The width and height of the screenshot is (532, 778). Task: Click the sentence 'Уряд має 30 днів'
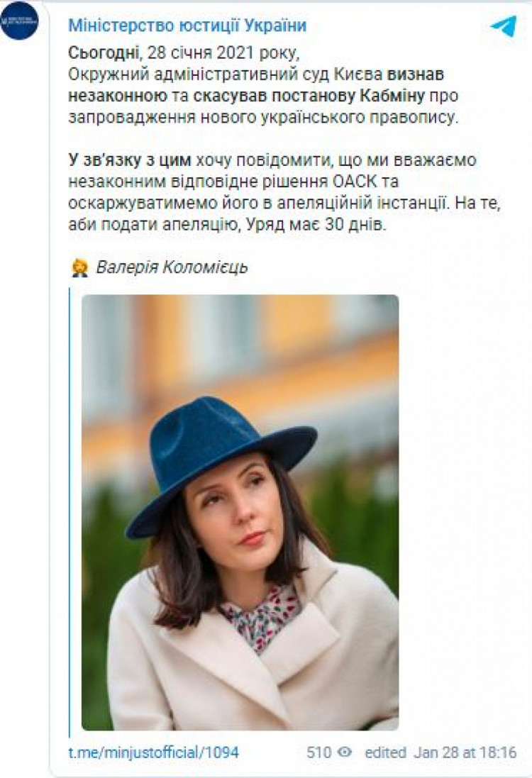pos(313,226)
